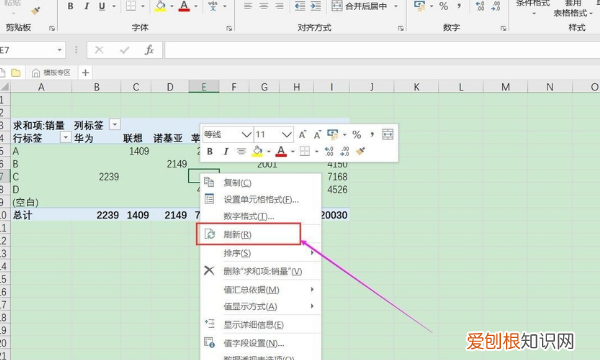Click the ribbon Borders icon

tap(131, 6)
